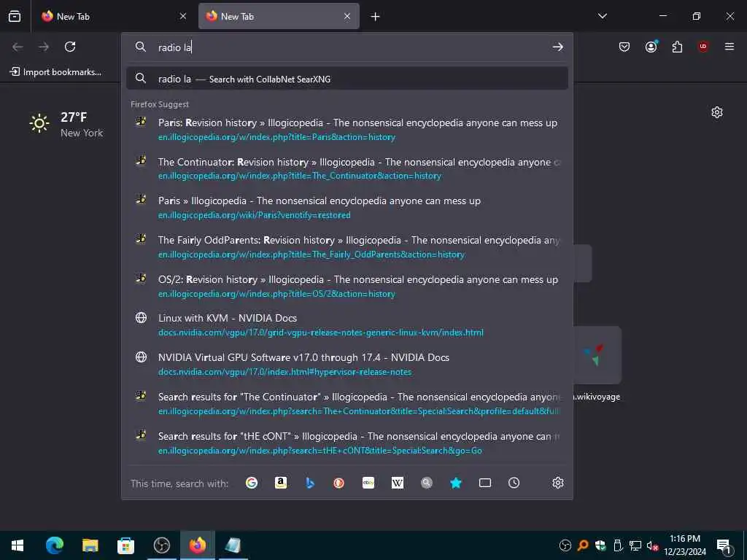Search open tabs with tab icon

[x=485, y=483]
